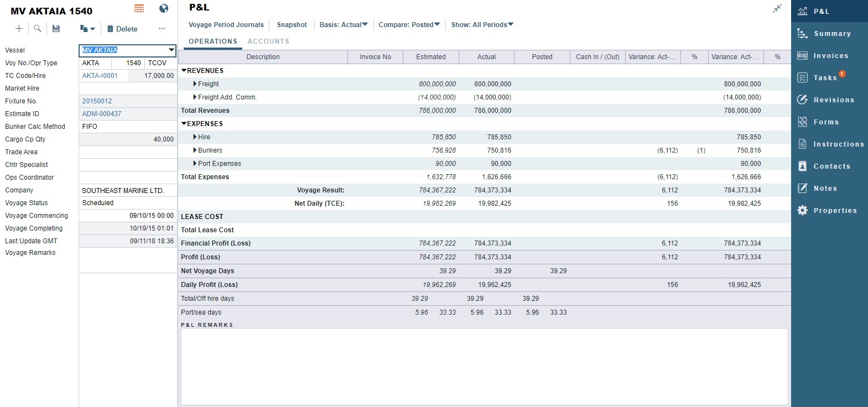Click the plus icon to add new voyage
Screen dimensions: 868x407
point(19,29)
